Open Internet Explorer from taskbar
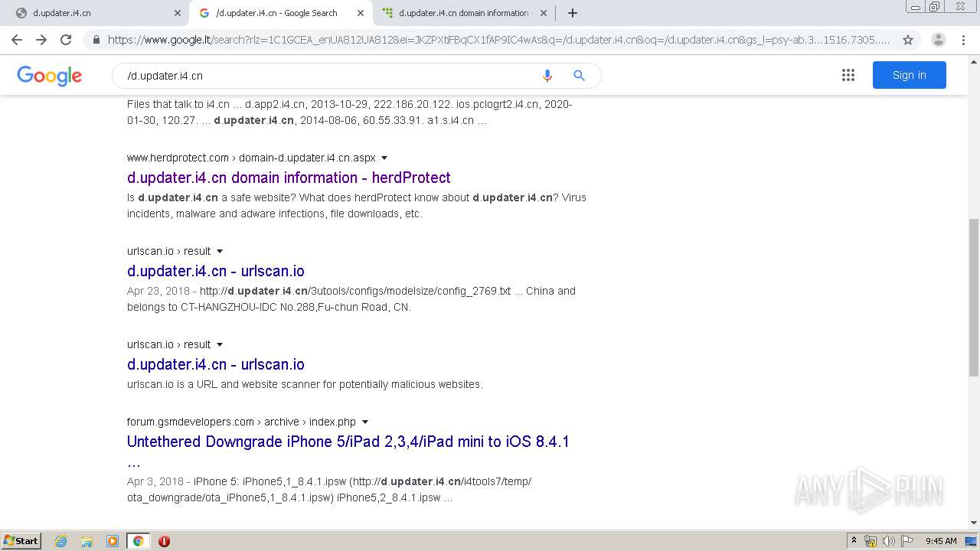This screenshot has width=980, height=551. point(61,541)
